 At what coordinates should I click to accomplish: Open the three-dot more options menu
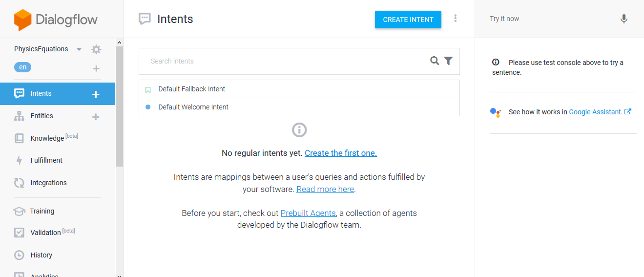[x=456, y=19]
